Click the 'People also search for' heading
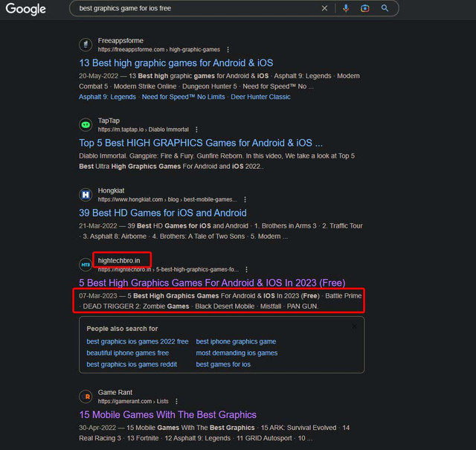The image size is (476, 450). (122, 329)
